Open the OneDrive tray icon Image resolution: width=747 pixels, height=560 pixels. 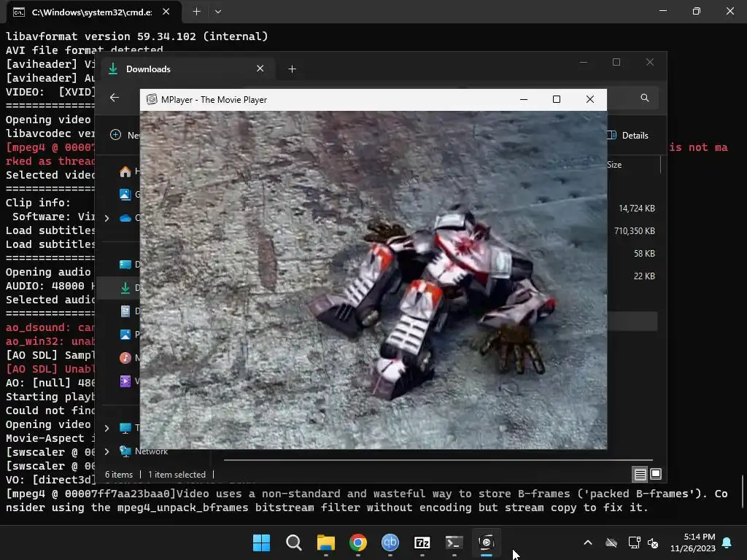[x=611, y=542]
